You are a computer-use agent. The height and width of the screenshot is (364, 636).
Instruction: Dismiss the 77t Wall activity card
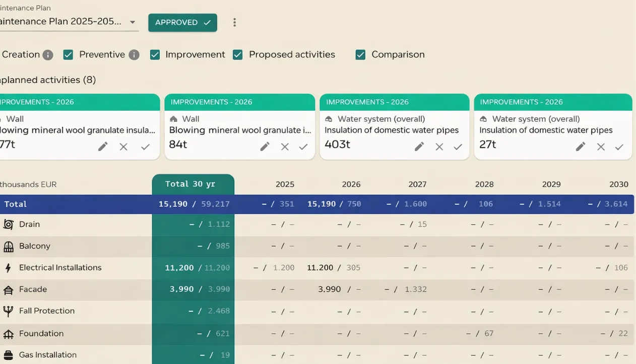click(x=123, y=147)
